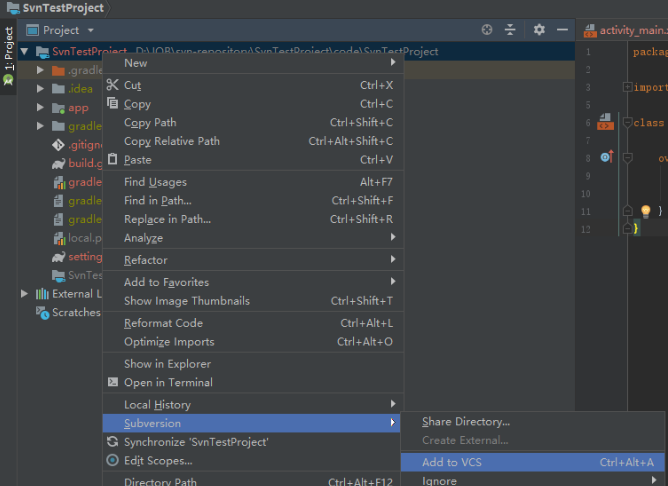Expand the External Libraries node arrow

click(x=24, y=293)
